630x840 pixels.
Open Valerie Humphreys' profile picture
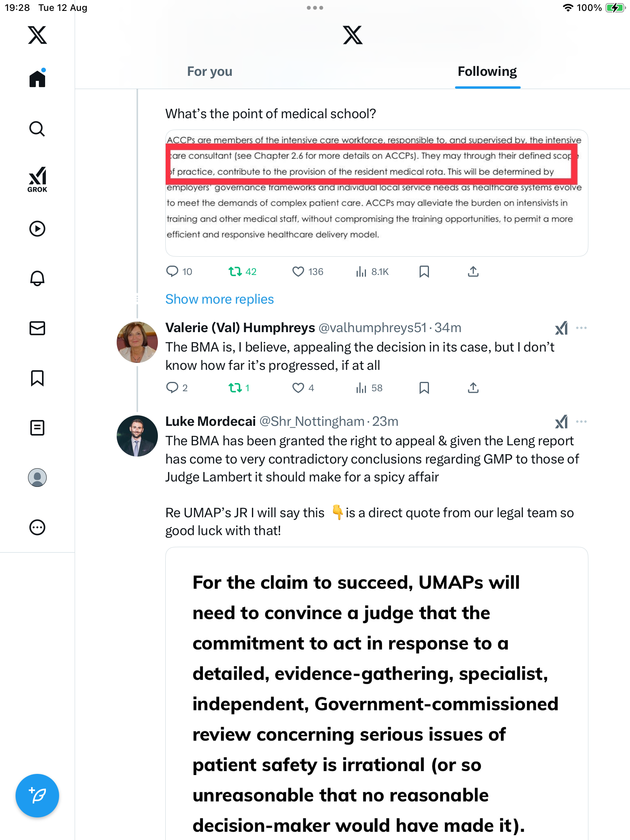click(x=137, y=342)
